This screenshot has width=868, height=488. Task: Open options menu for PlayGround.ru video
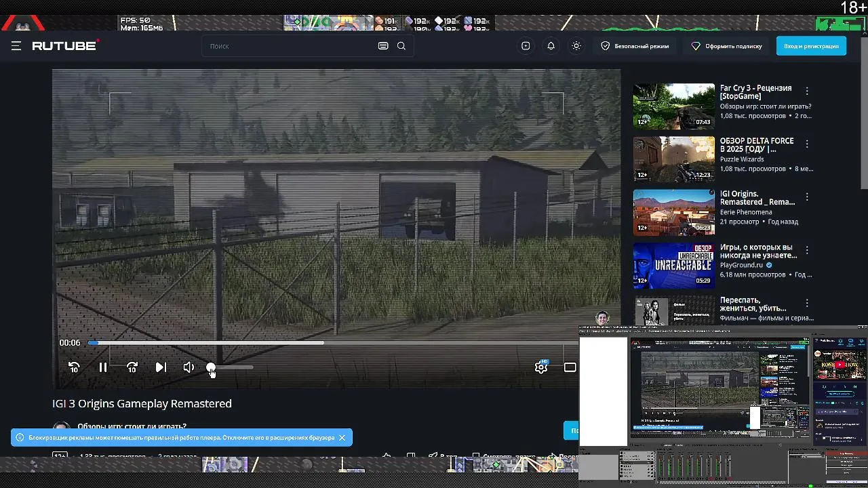click(807, 249)
